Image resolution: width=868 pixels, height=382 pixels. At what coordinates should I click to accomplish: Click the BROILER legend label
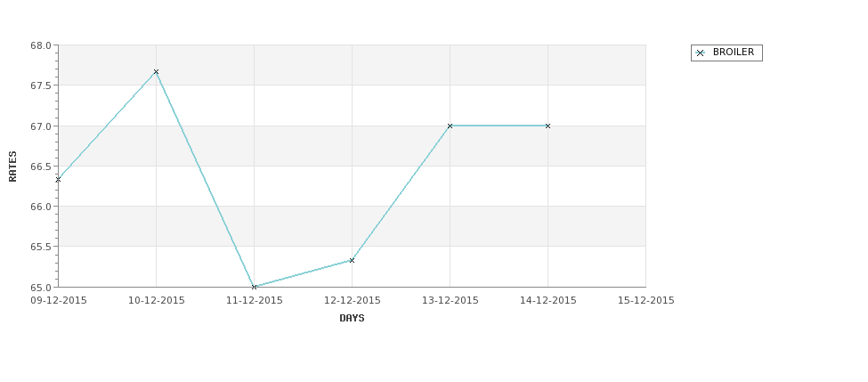click(x=734, y=52)
